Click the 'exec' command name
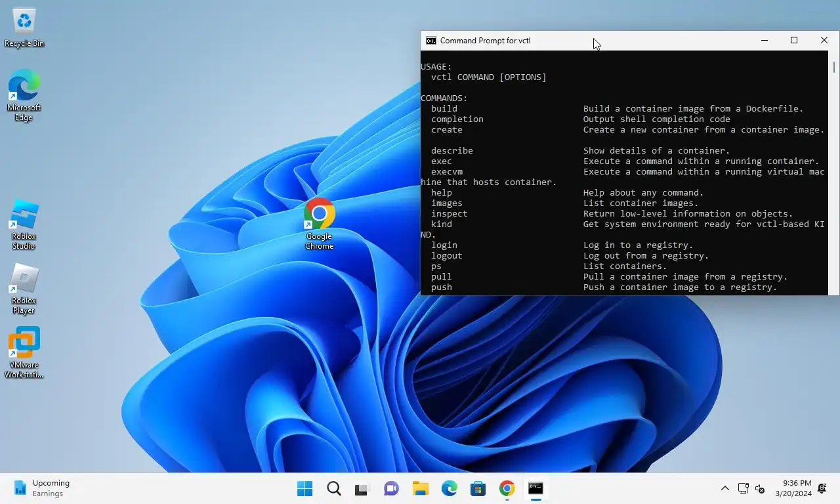 point(442,161)
